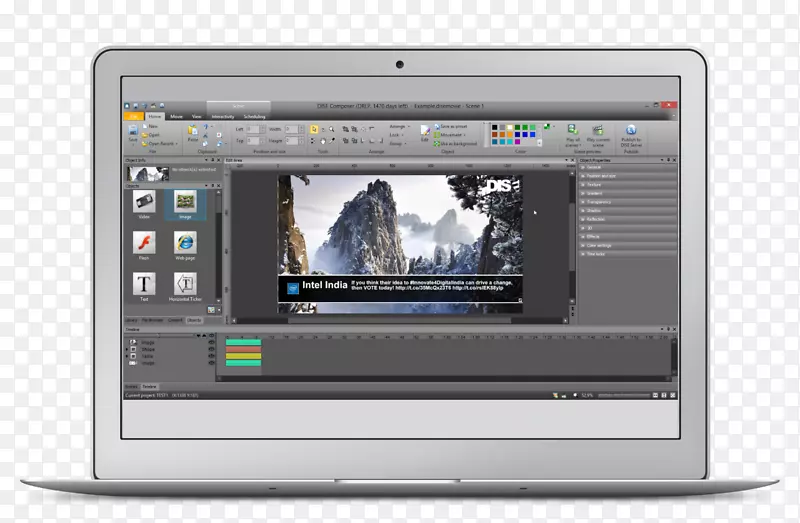The width and height of the screenshot is (800, 523).
Task: Toggle visibility eye for Table track
Action: coord(211,356)
